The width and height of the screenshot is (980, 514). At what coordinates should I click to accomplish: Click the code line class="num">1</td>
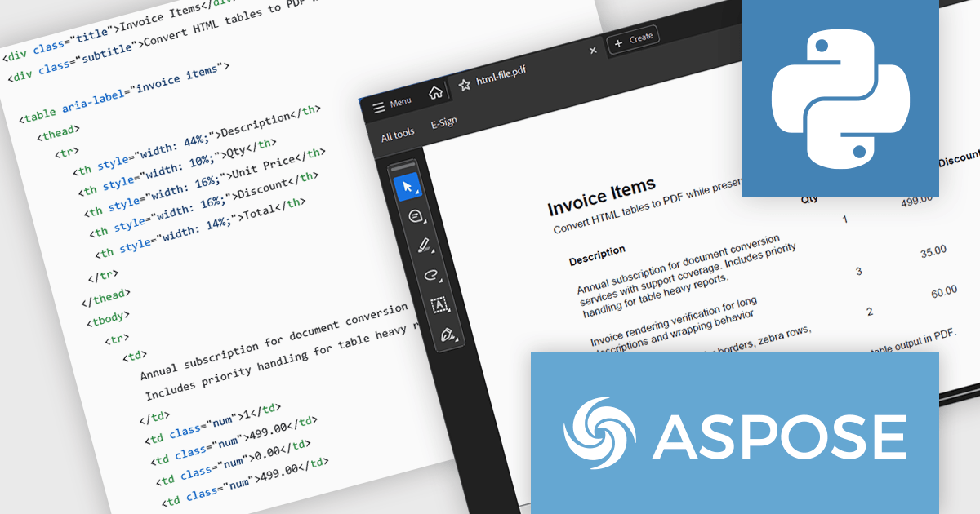pyautogui.click(x=213, y=423)
